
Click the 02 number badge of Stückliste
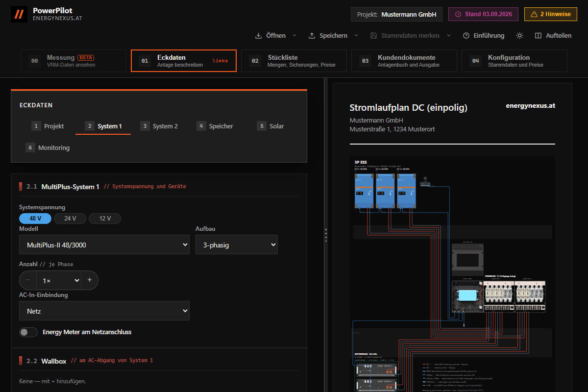click(x=255, y=61)
